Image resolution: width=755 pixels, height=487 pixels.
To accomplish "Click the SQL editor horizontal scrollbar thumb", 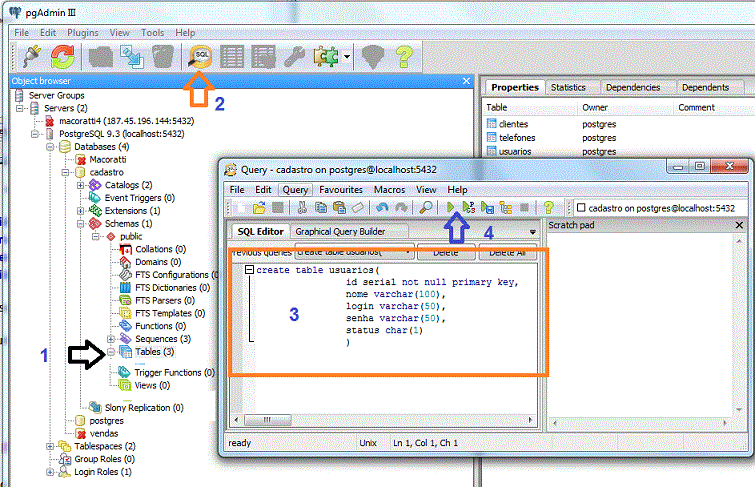I will (267, 420).
